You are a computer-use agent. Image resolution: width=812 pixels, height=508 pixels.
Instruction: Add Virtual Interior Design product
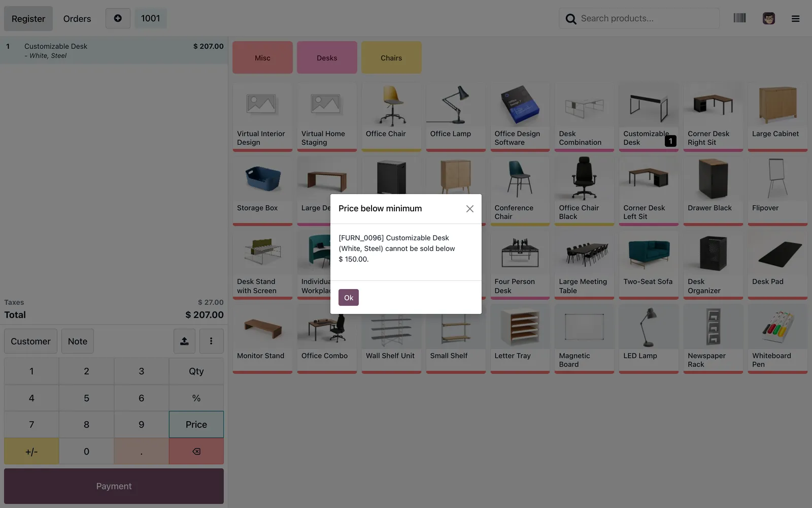point(262,117)
